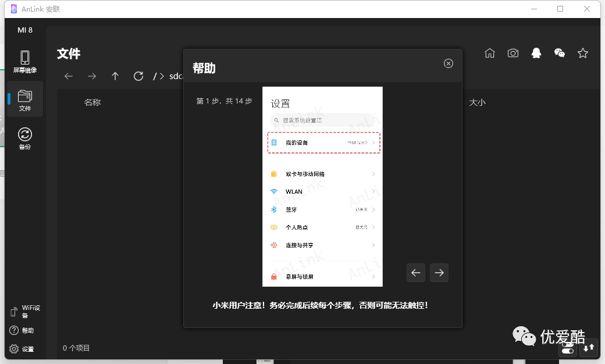Click the 0 个项目 status text
The height and width of the screenshot is (364, 605).
pos(76,348)
